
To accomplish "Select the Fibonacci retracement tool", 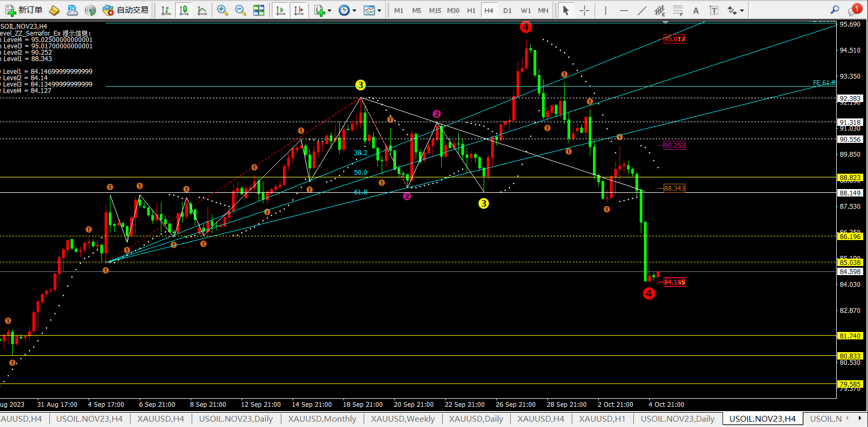I will [678, 10].
